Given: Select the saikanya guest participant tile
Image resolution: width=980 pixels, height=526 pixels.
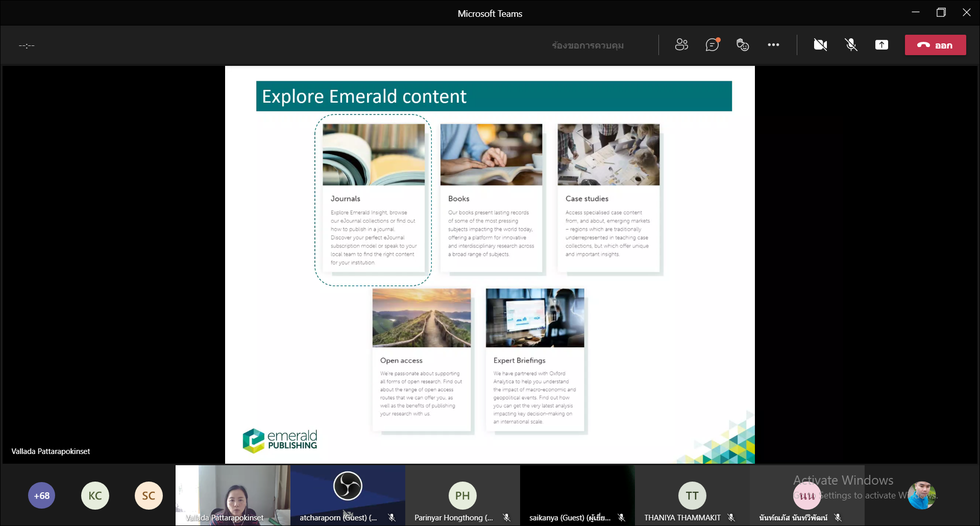Looking at the screenshot, I should click(577, 494).
